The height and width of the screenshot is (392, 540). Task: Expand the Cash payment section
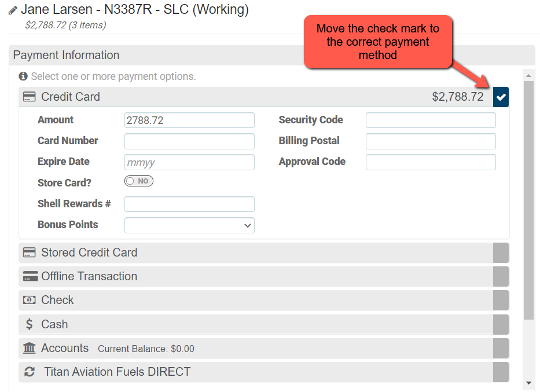pyautogui.click(x=256, y=324)
